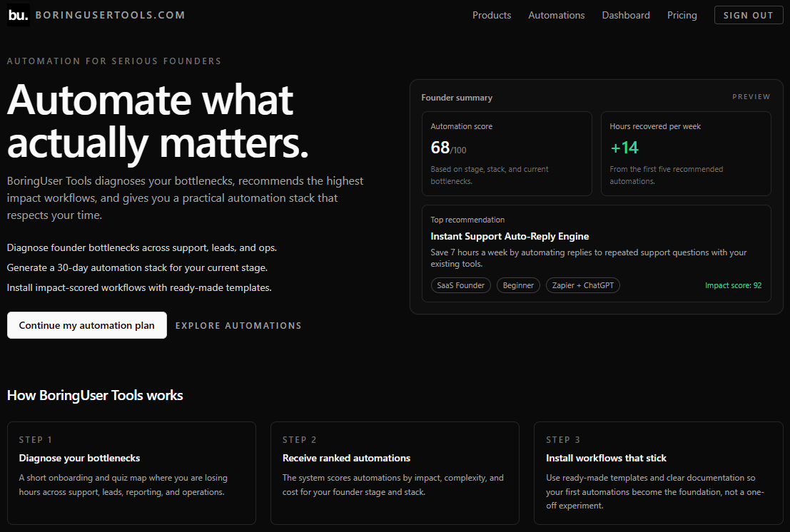
Task: Follow the EXPLORE AUTOMATIONS link
Action: tap(238, 326)
